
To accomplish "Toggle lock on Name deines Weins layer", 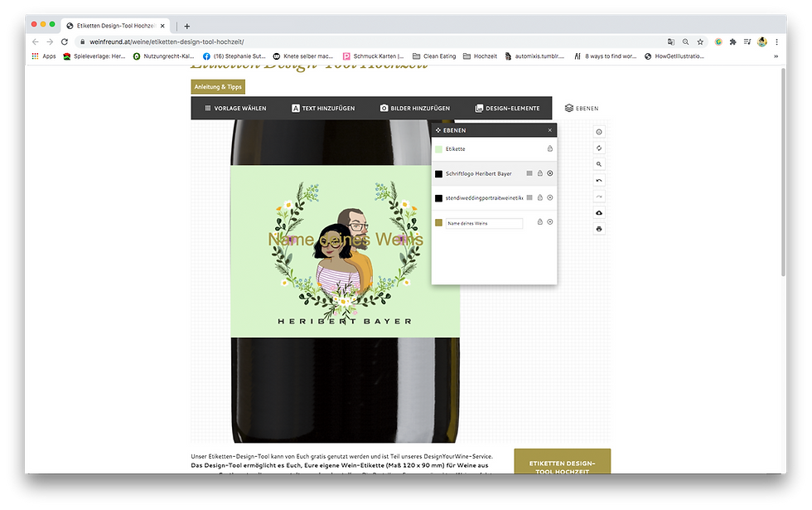I will [x=539, y=222].
